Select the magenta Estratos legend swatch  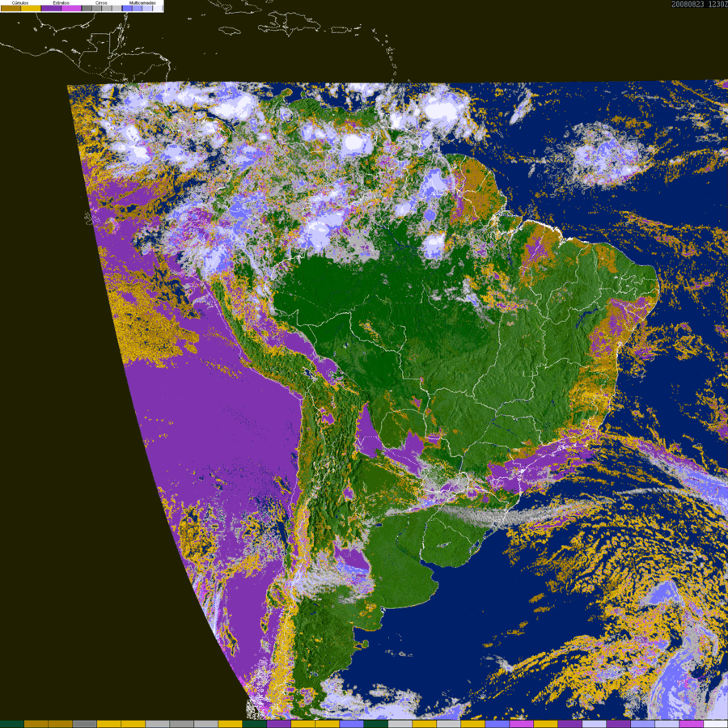pos(71,8)
